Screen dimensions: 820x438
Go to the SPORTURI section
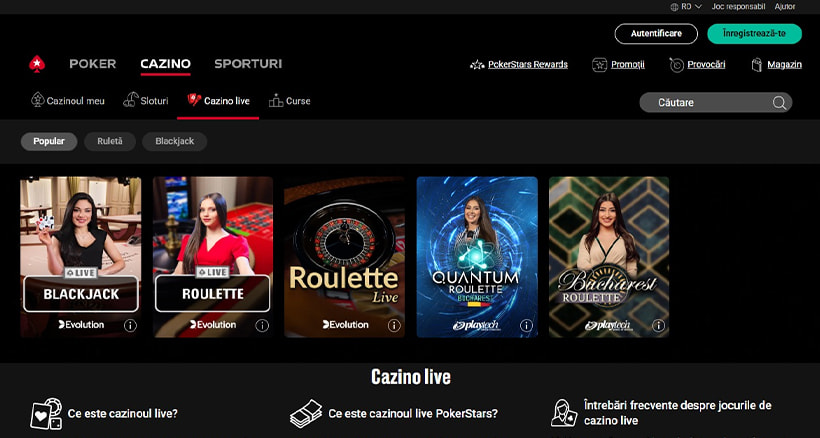[248, 64]
